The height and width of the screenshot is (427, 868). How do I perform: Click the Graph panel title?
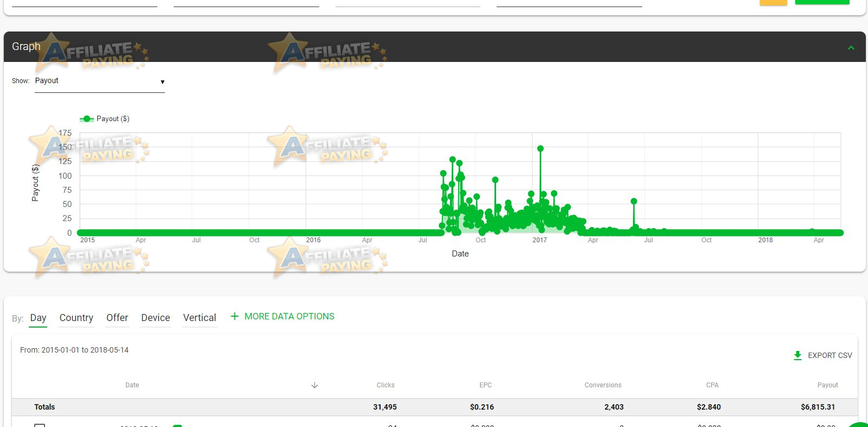coord(26,47)
